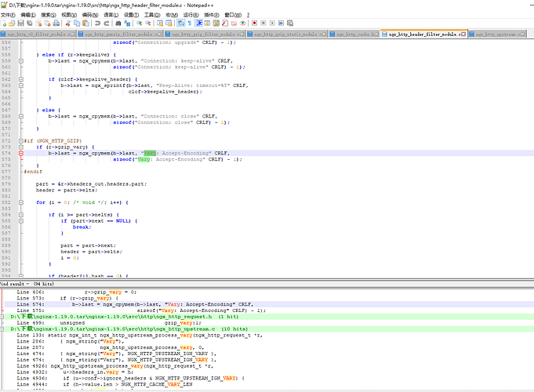Open the 设置(T) menu

point(131,15)
